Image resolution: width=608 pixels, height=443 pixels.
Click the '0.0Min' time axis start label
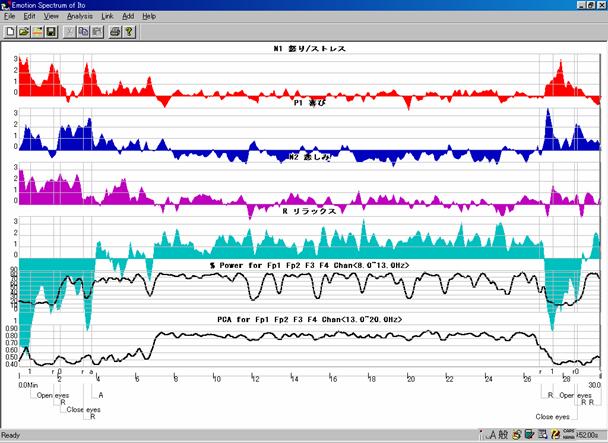point(28,385)
